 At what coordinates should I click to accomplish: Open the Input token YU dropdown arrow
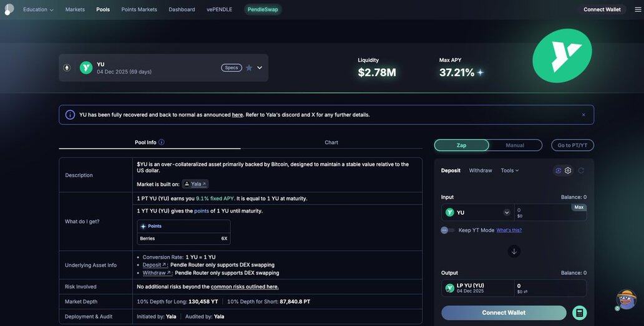coord(507,212)
